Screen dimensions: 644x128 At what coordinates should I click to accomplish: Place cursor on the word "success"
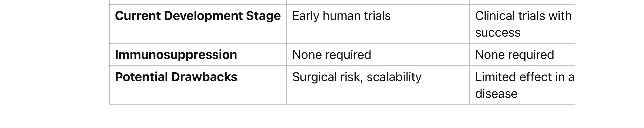pos(497,33)
